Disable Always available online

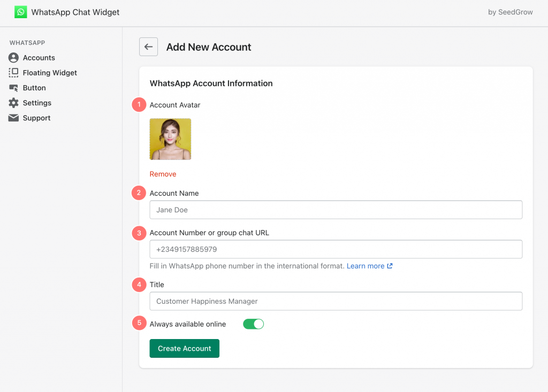tap(253, 324)
